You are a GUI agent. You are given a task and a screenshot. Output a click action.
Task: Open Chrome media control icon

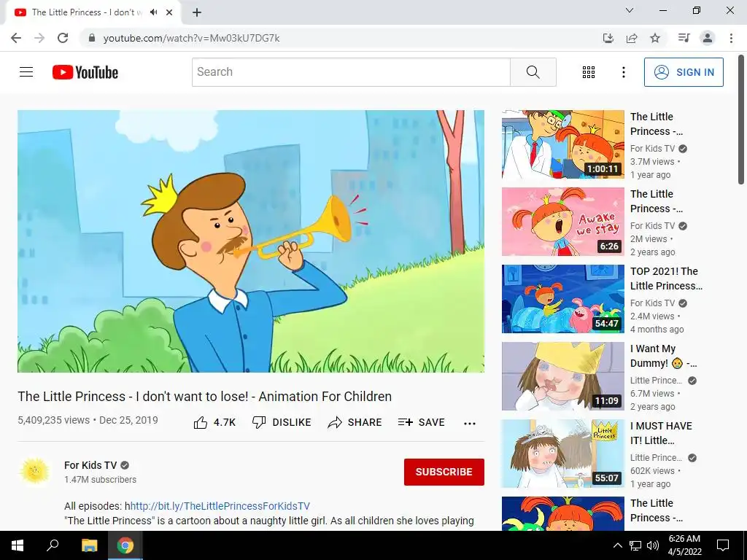pos(684,38)
